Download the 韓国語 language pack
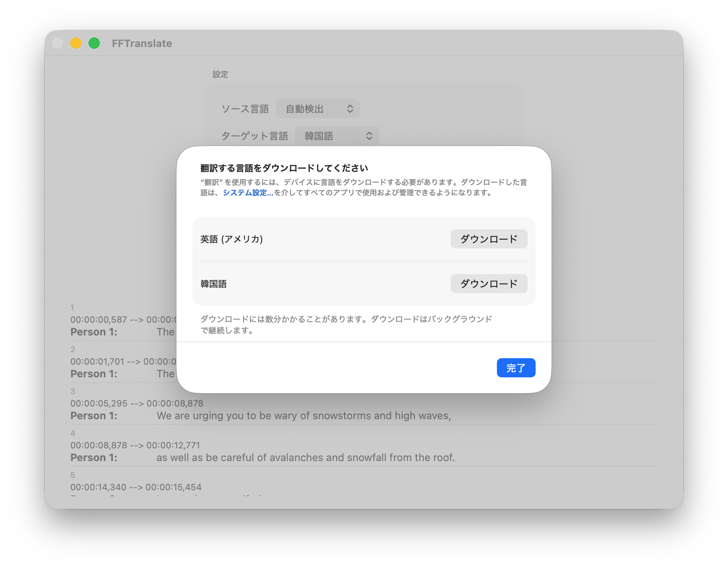Screen dimensions: 728x568 pyautogui.click(x=489, y=284)
